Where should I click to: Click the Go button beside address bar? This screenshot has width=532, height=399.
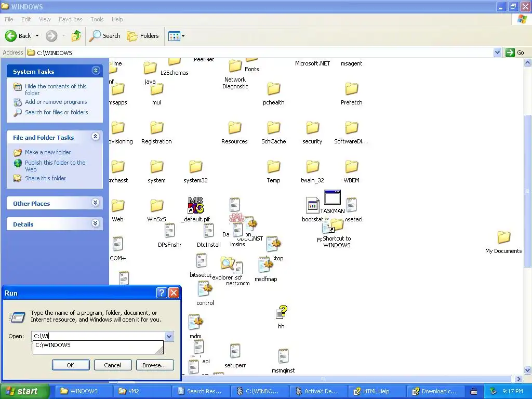[x=515, y=52]
